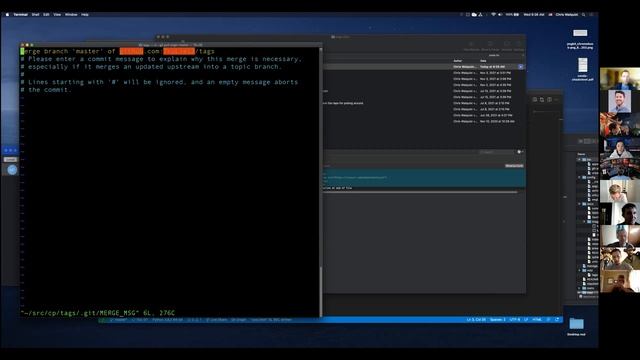Click the diff pane horizontal scrollbar

coord(420,192)
